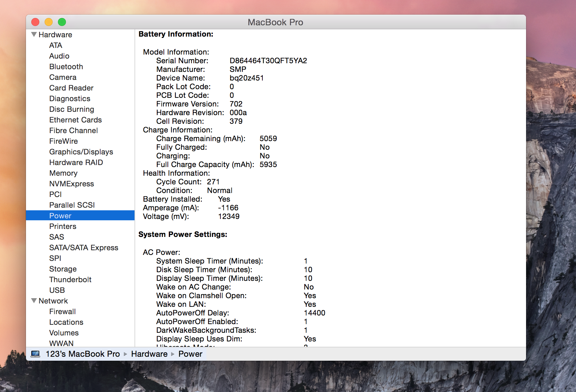The width and height of the screenshot is (576, 392).
Task: Click the Cycle Count value 271
Action: [x=213, y=182]
